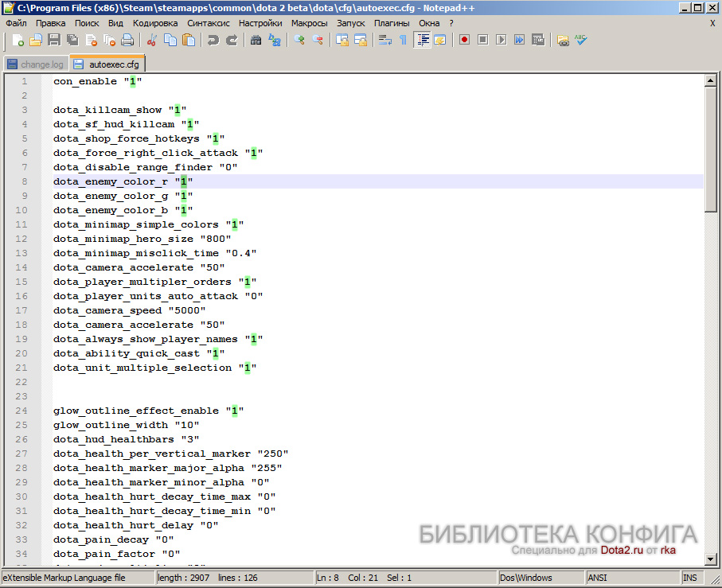Click the INS indicator in status bar

(692, 577)
